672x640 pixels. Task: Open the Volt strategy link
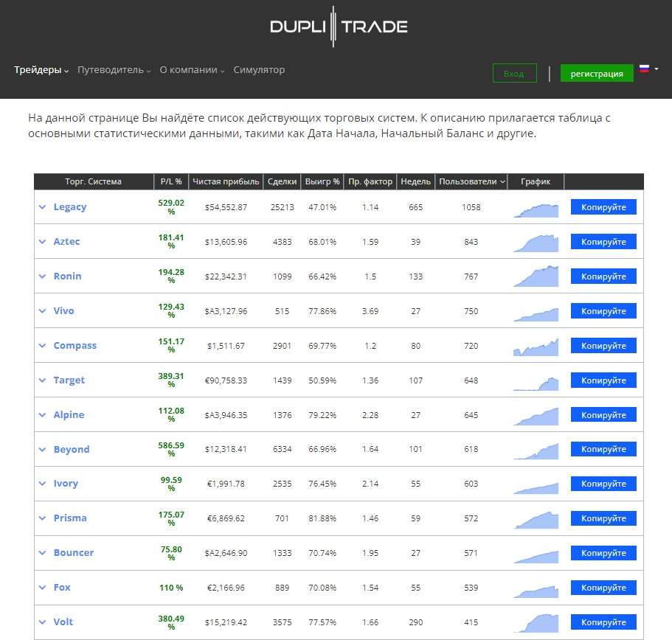(63, 622)
